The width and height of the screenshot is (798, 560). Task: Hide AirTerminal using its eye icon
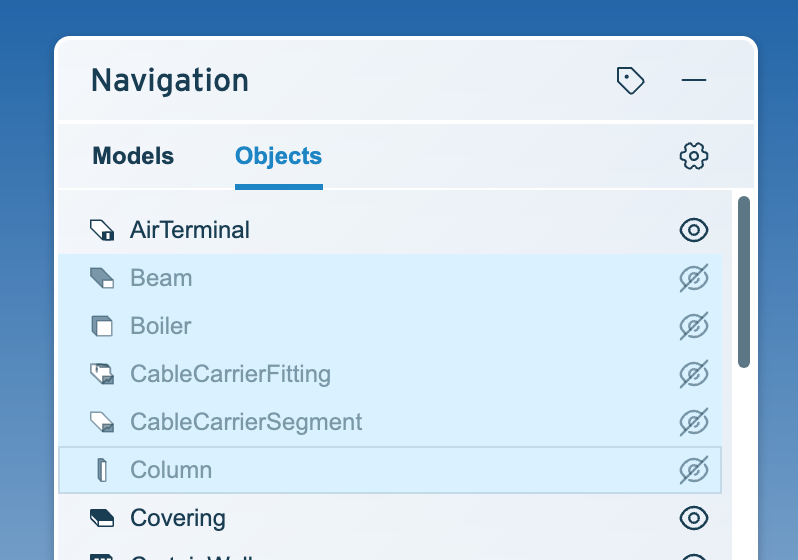[694, 230]
